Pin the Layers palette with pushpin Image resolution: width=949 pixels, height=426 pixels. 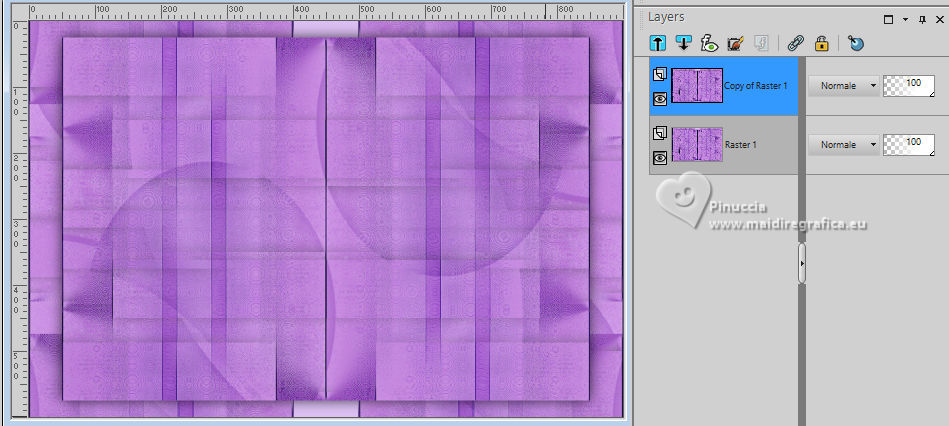tap(922, 19)
